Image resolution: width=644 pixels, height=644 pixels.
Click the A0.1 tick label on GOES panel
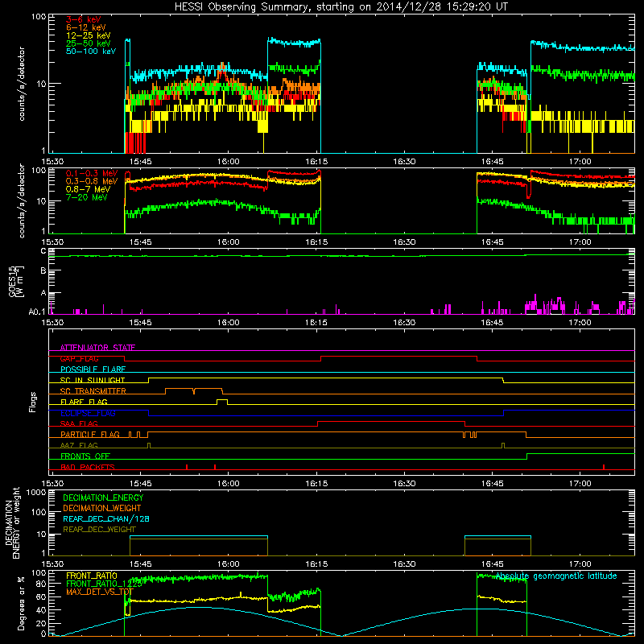[37, 312]
